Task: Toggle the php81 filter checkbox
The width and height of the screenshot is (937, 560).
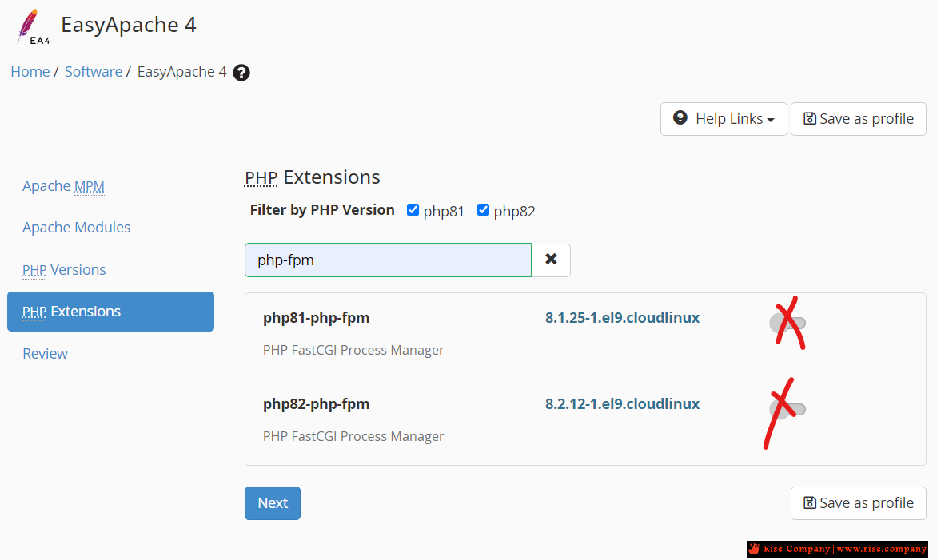Action: coord(413,210)
